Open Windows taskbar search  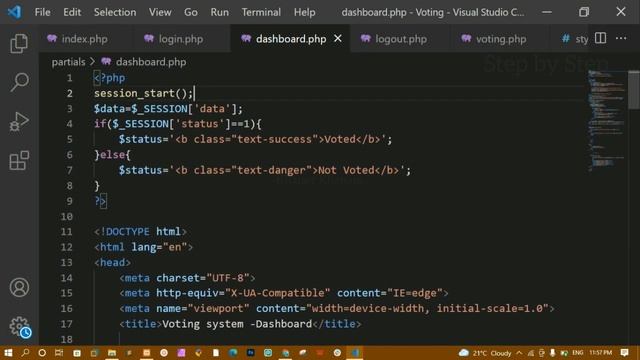(x=25, y=353)
